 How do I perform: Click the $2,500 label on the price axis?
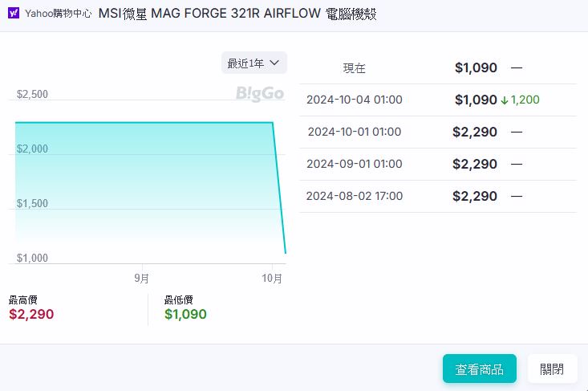coord(32,94)
